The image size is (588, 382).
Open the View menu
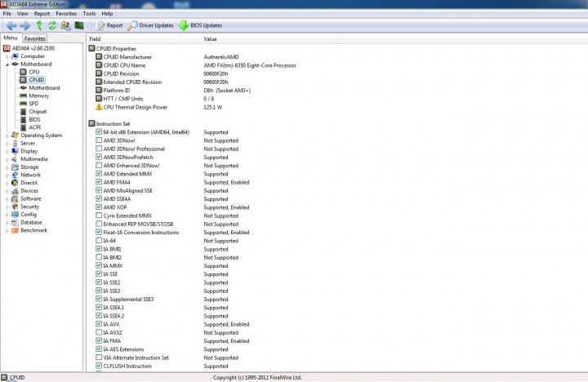(23, 14)
